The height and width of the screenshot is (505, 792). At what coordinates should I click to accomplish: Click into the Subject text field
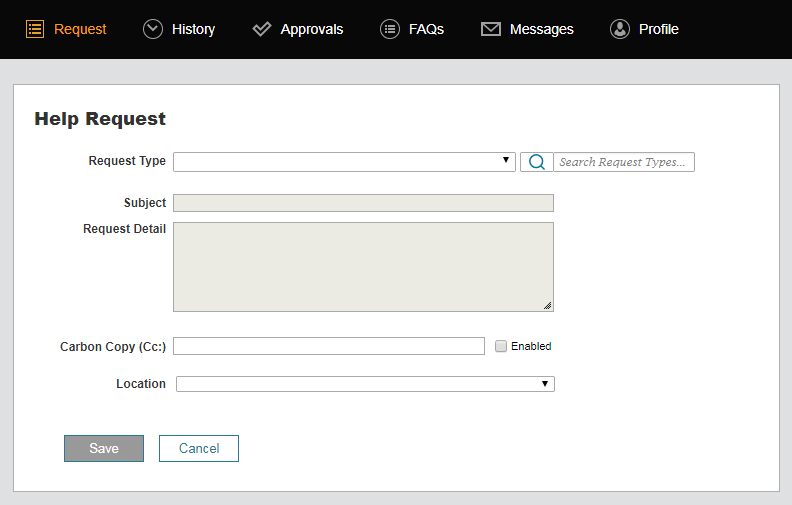[363, 203]
